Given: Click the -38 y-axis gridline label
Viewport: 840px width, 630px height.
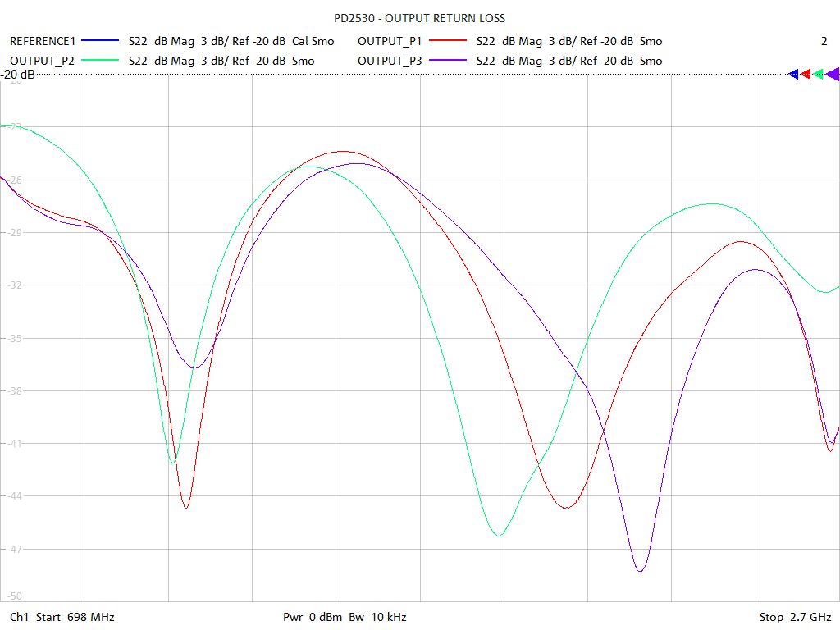Looking at the screenshot, I should tap(14, 391).
